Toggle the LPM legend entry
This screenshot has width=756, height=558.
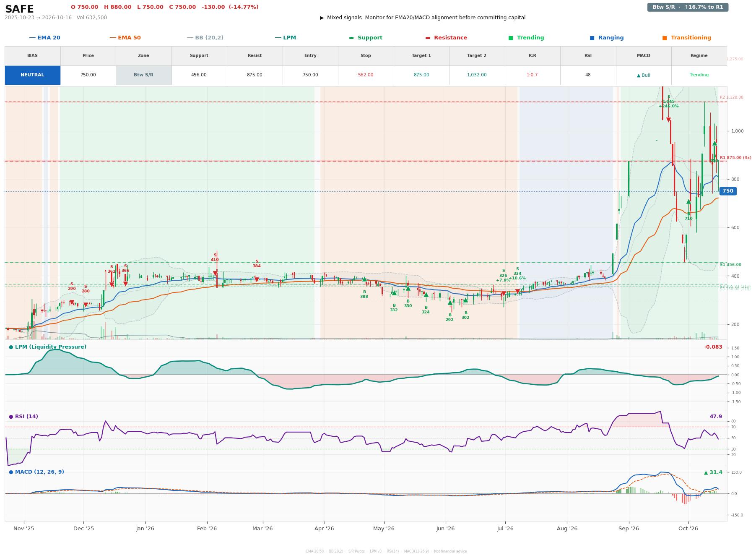(285, 38)
